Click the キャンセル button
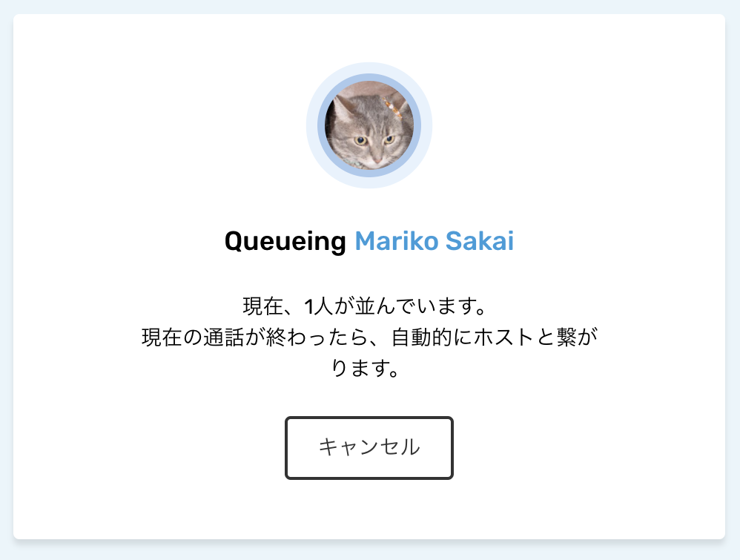Viewport: 740px width, 560px height. pyautogui.click(x=369, y=447)
